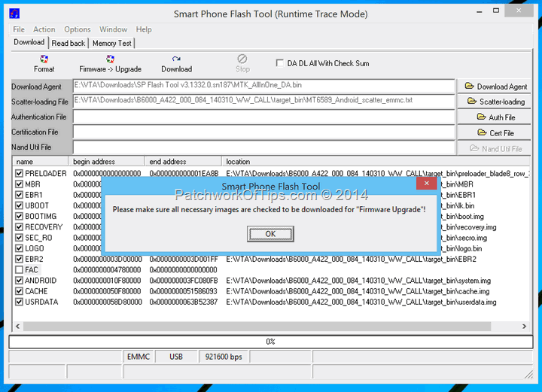Click the Scatter-loading File path field
The height and width of the screenshot is (392, 542).
tap(263, 101)
